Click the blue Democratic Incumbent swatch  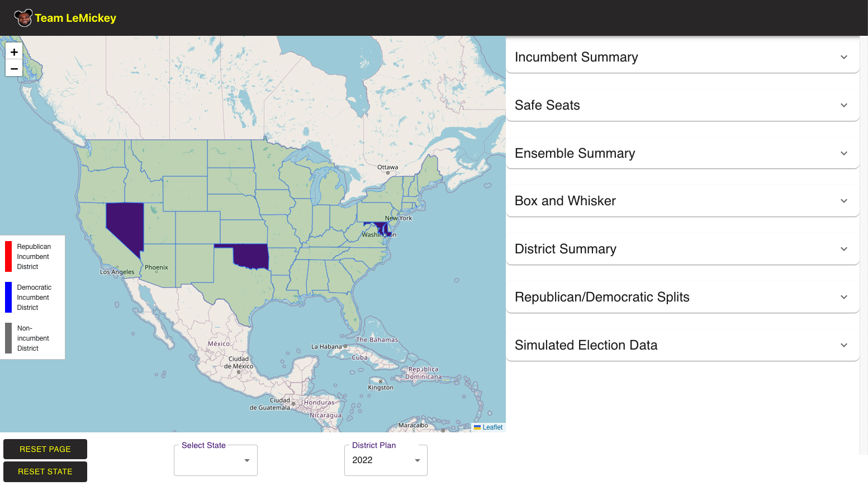coord(8,297)
